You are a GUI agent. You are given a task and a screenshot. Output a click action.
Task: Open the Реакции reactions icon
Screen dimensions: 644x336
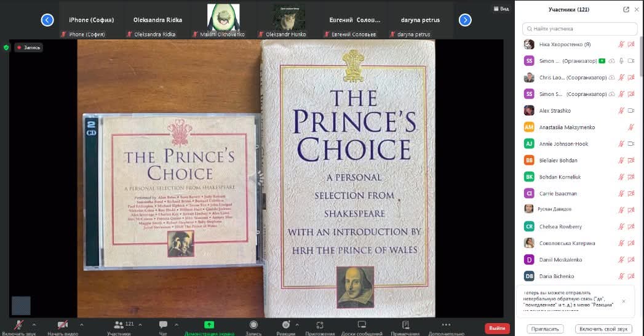[x=285, y=325]
